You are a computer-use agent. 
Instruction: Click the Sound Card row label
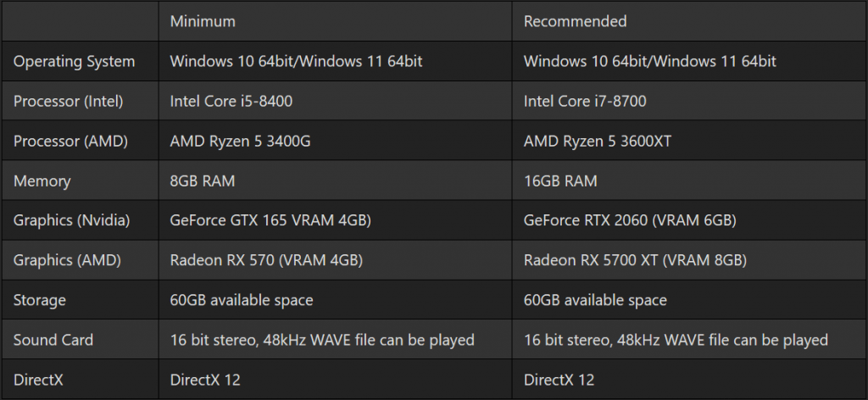click(53, 340)
